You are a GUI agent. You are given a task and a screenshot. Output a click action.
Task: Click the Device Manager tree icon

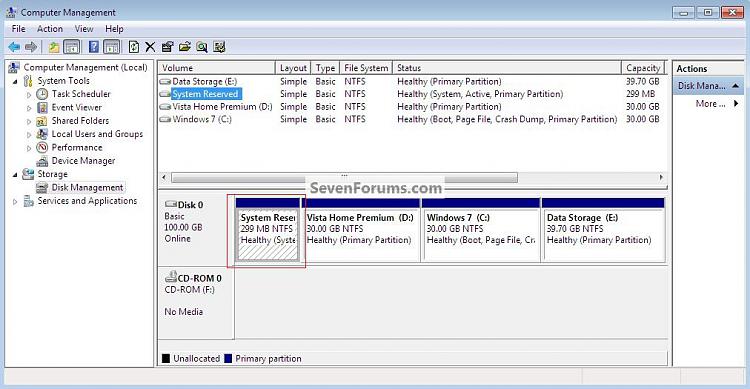(x=42, y=161)
